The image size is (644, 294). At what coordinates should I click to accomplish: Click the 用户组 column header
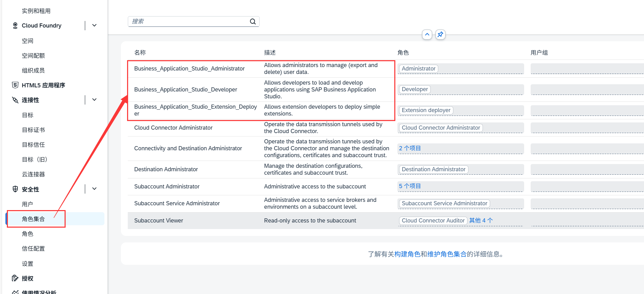(539, 53)
